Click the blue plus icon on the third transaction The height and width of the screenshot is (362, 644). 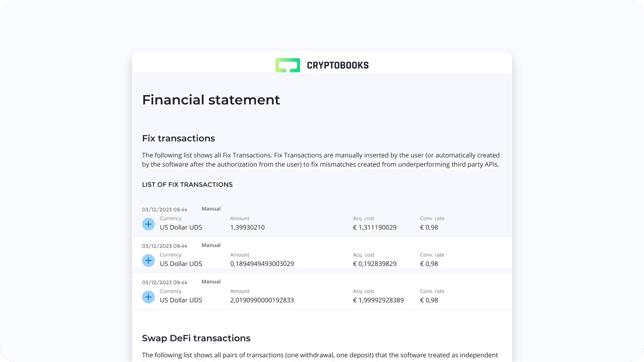[148, 297]
